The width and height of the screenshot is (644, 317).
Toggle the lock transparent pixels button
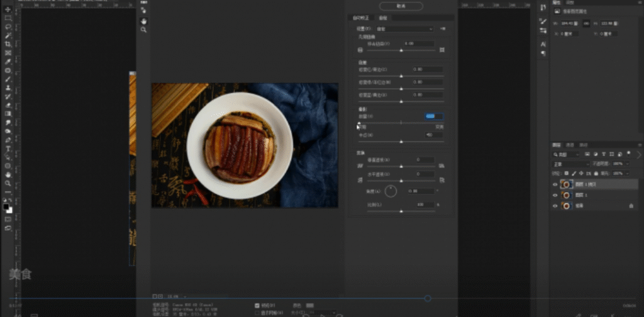tap(567, 174)
